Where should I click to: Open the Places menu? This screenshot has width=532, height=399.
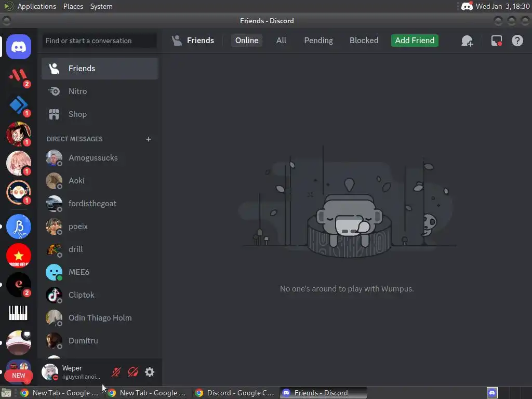(x=73, y=6)
